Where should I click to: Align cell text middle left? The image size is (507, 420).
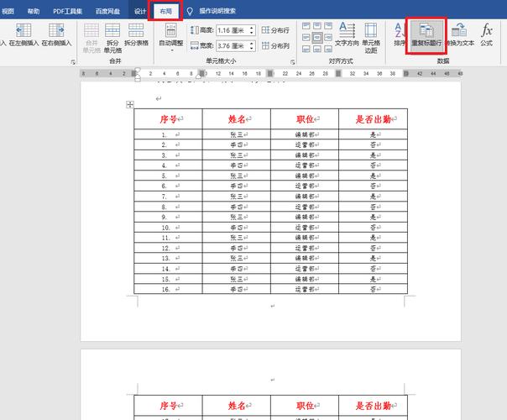(306, 38)
